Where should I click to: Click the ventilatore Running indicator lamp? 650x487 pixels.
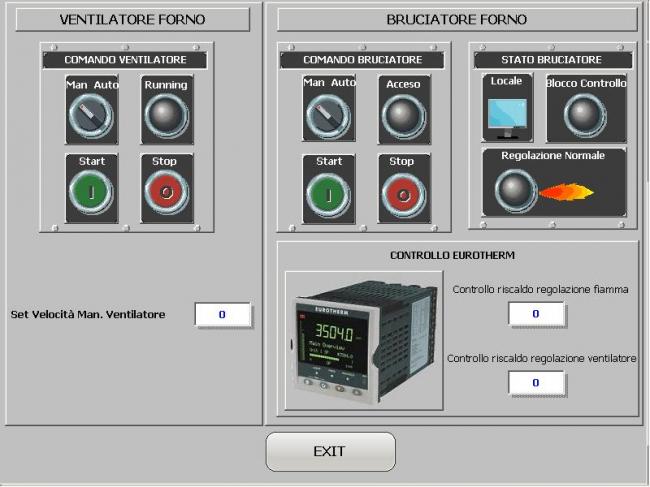tap(167, 116)
